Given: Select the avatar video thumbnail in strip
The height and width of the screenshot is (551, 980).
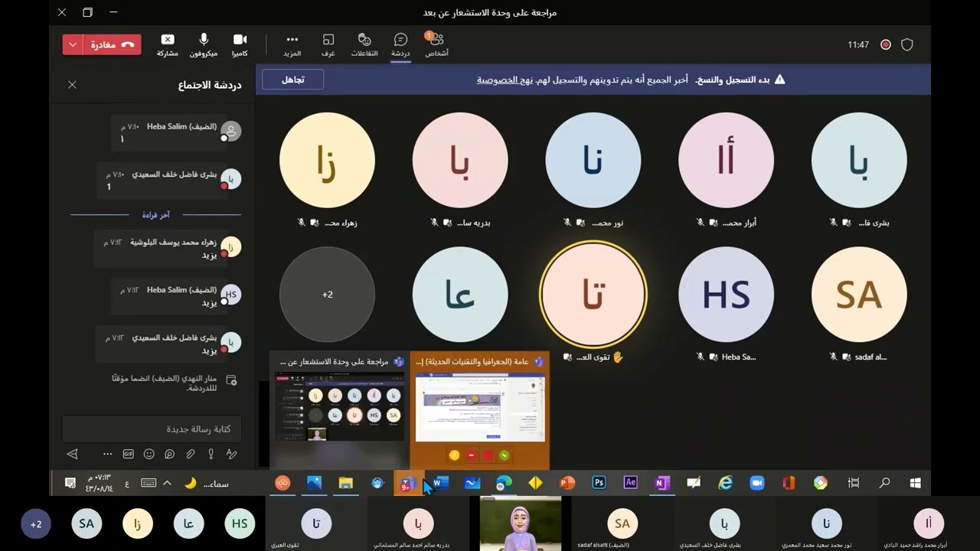Looking at the screenshot, I should tap(520, 524).
